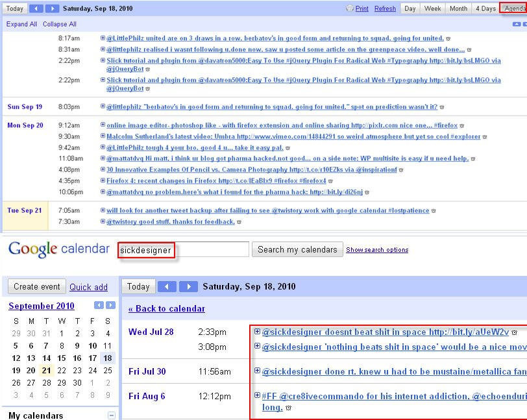The height and width of the screenshot is (420, 527).
Task: Open '30 Innovative Examples Of Pencil' event
Action: [x=252, y=169]
